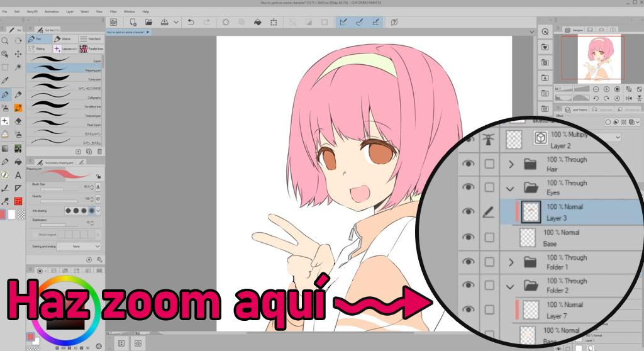The image size is (644, 351).
Task: Toggle visibility of Layer 3
Action: [468, 211]
